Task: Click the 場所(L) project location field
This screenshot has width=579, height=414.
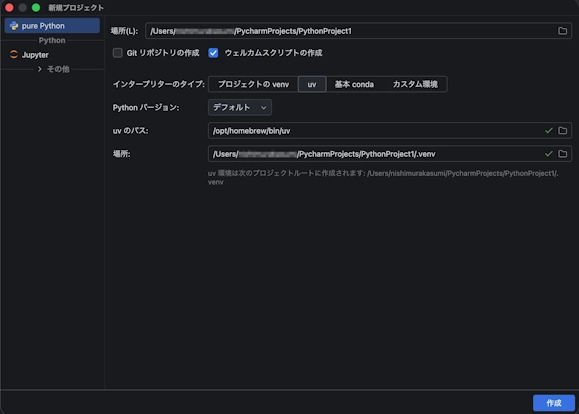Action: click(x=358, y=31)
